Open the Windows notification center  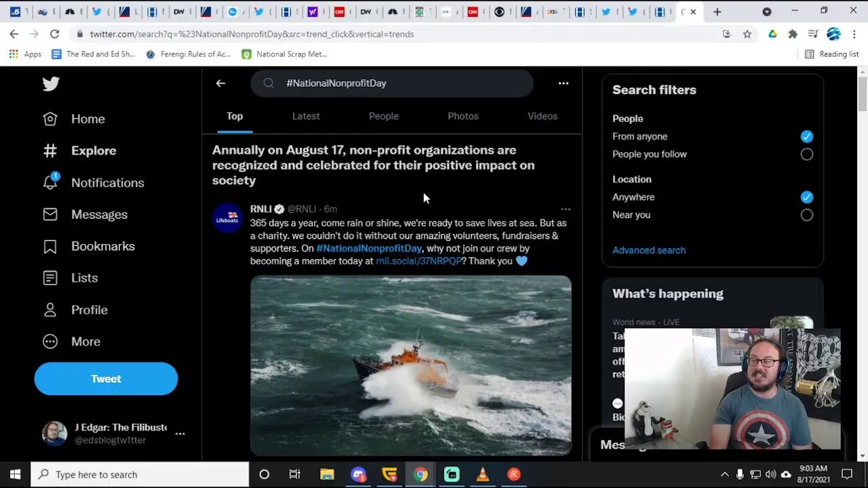click(x=846, y=474)
